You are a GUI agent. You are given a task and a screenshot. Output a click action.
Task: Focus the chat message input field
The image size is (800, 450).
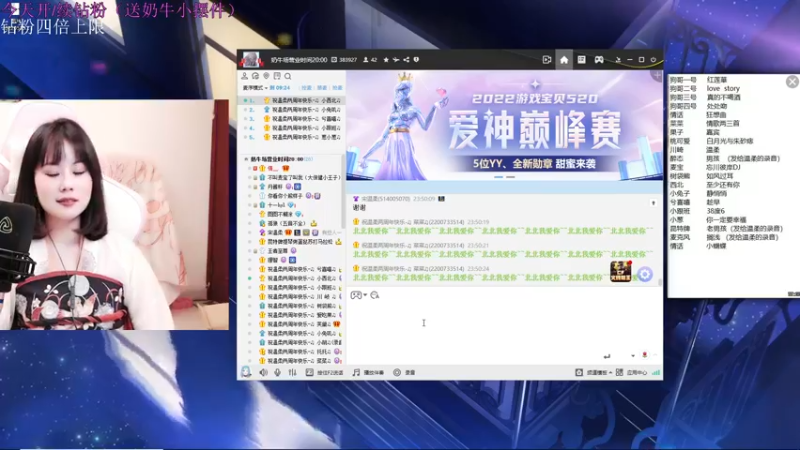[x=504, y=327]
